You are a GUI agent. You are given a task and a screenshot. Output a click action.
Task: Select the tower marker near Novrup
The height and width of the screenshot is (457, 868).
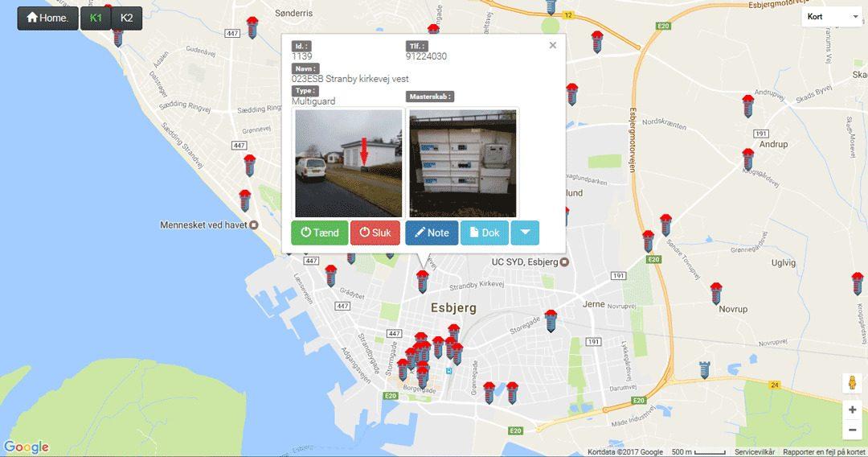coord(716,294)
